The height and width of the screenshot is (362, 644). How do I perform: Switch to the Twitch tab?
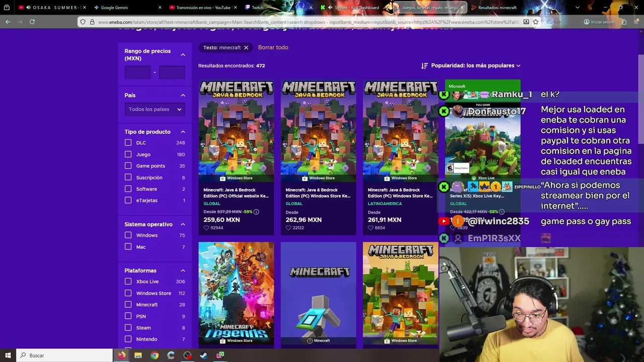(x=278, y=8)
